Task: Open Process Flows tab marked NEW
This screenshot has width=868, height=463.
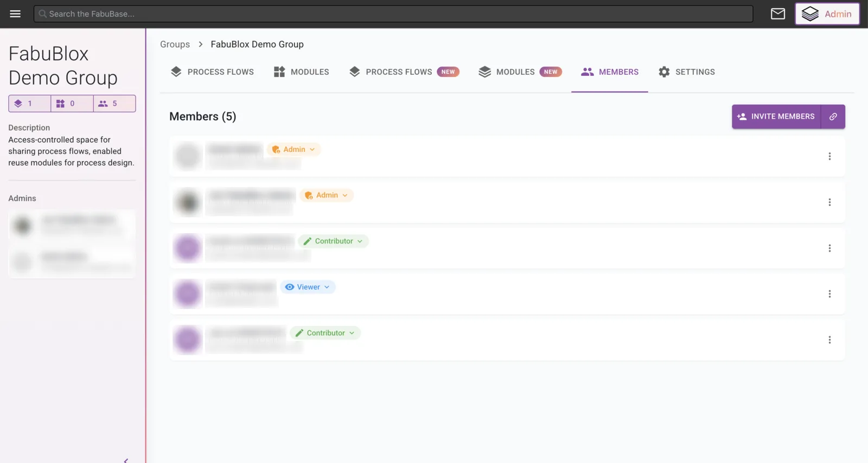Action: (404, 72)
